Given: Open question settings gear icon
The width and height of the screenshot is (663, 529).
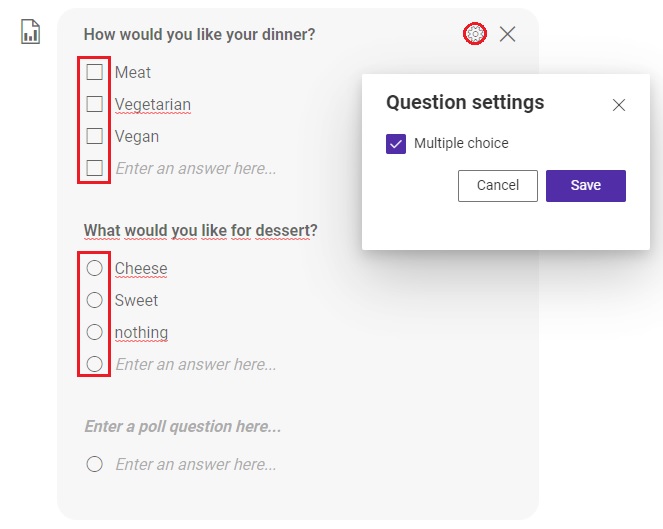Looking at the screenshot, I should click(x=475, y=34).
